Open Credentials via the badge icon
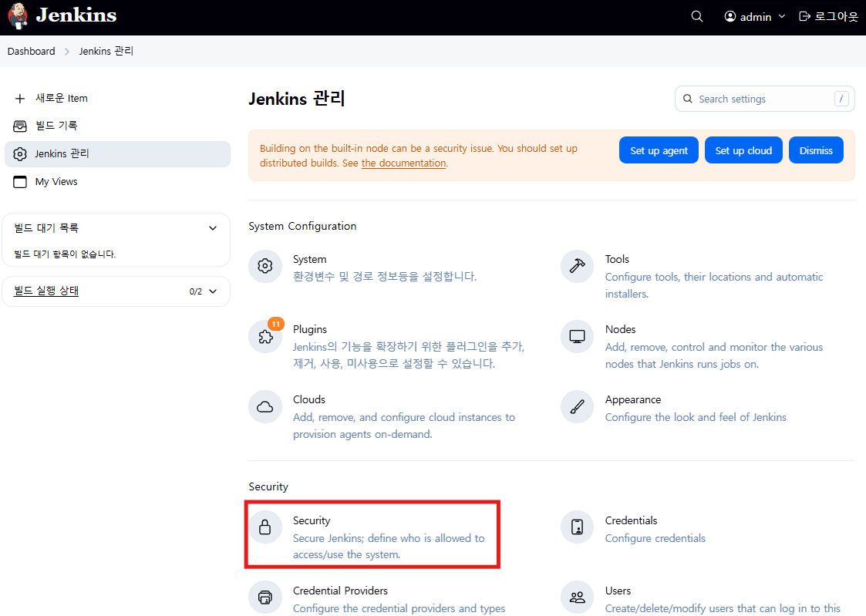Viewport: 866px width, 616px height. [577, 527]
